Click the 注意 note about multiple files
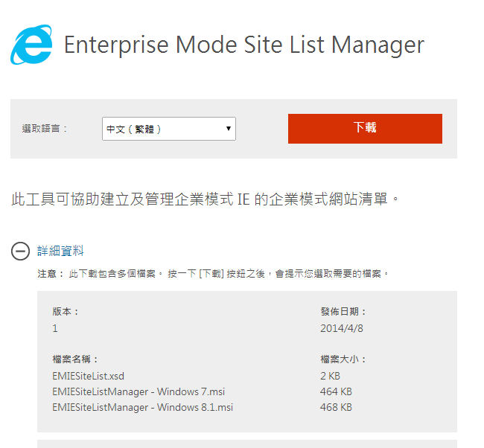Screen dimensions: 484x448 click(213, 274)
